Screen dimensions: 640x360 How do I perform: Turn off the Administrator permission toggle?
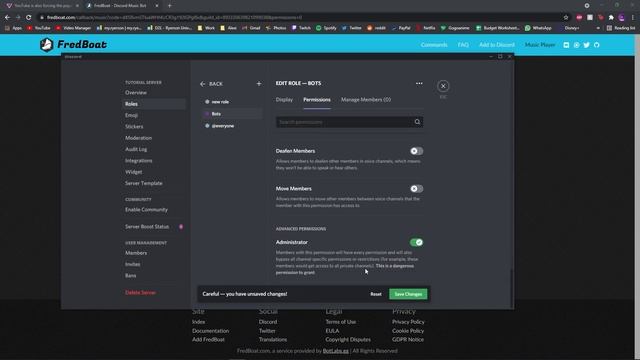416,242
